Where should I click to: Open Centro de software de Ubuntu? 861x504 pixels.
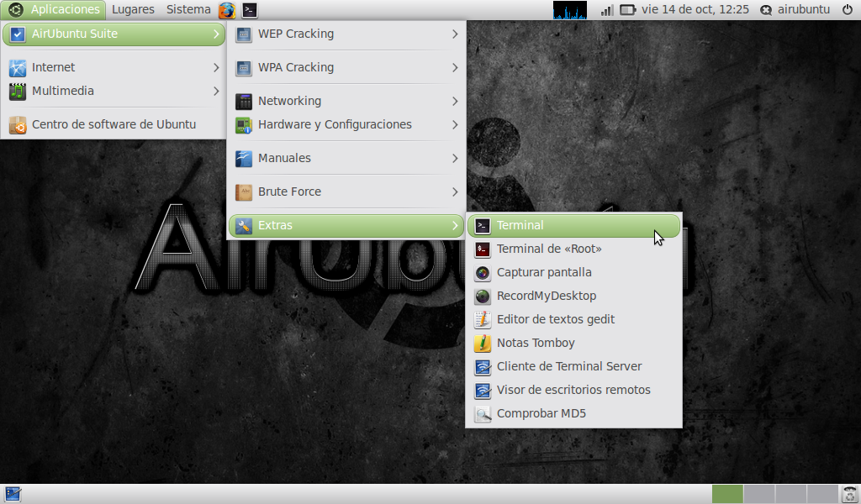(114, 124)
